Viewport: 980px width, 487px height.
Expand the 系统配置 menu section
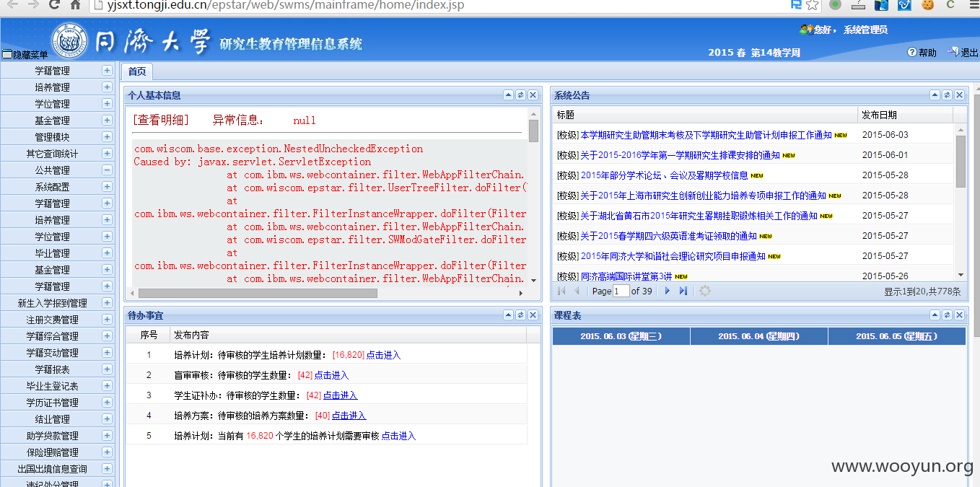pos(107,187)
